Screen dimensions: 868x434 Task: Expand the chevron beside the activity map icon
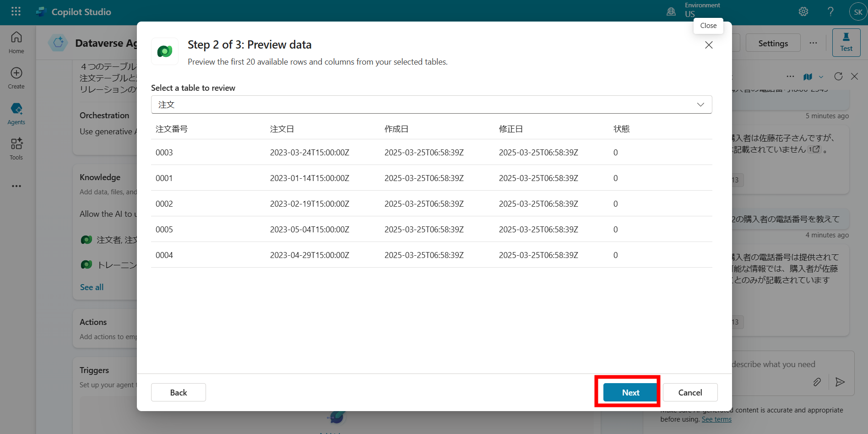[x=821, y=77]
